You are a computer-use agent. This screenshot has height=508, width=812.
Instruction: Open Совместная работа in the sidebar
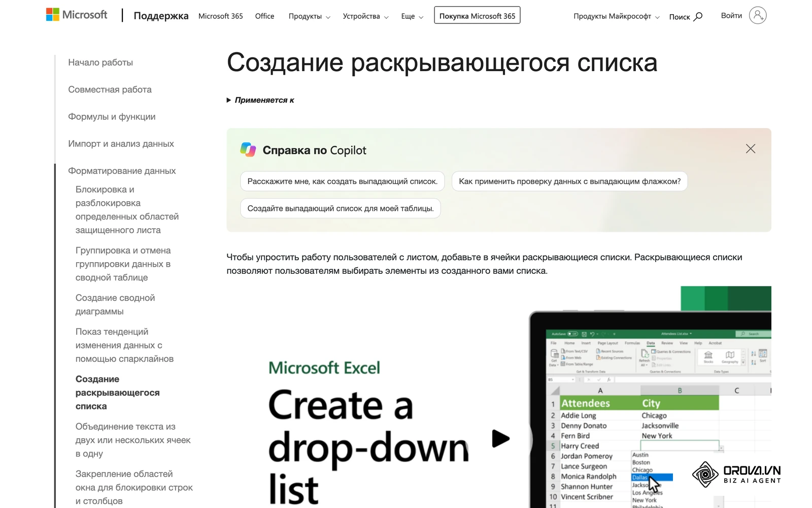110,89
